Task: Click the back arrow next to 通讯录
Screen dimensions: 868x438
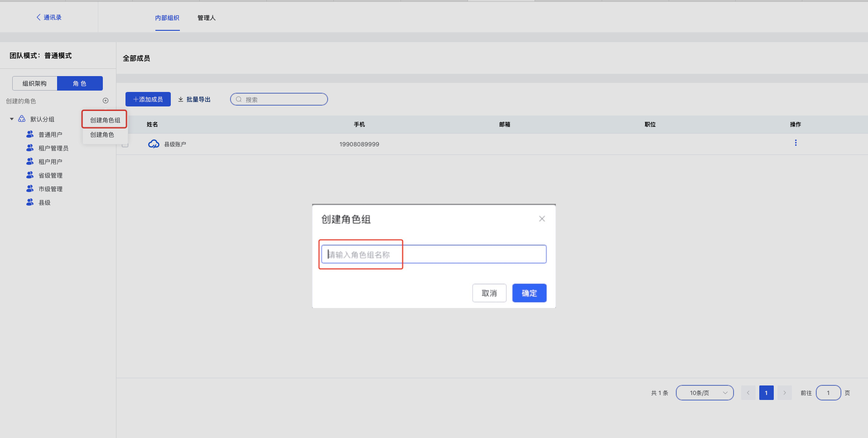Action: pos(39,17)
